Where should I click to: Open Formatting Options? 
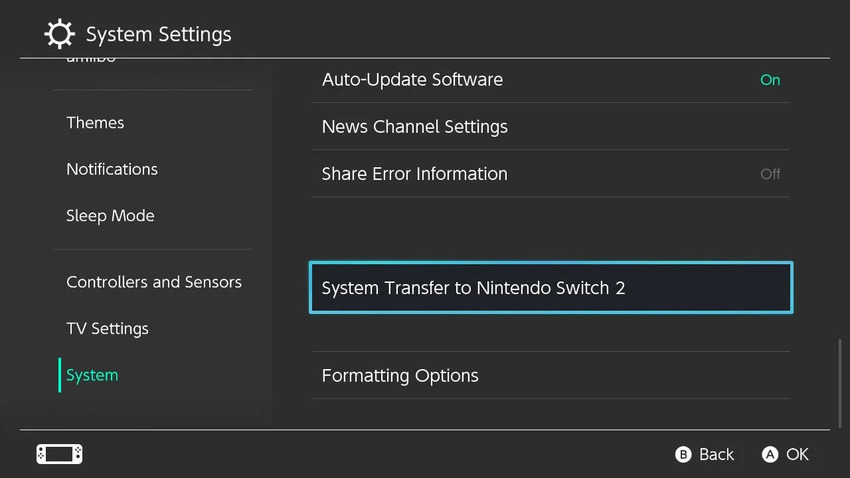coord(551,376)
